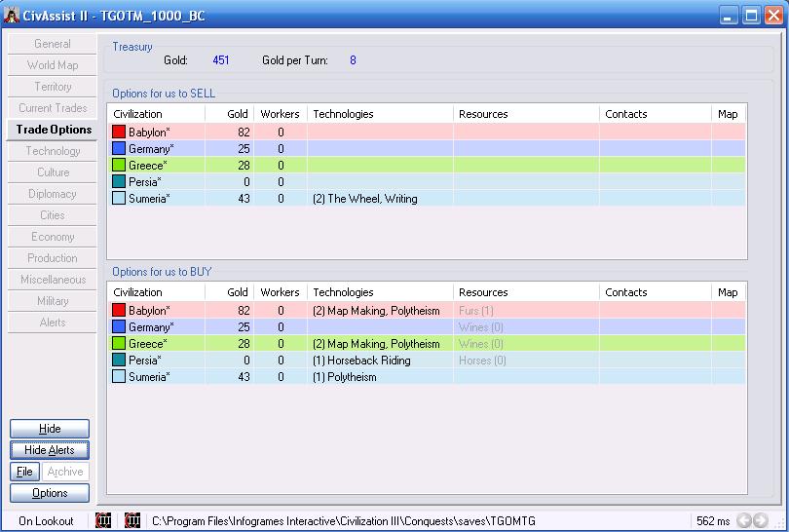Click Germany's blue swatch in BUY list

(x=119, y=326)
